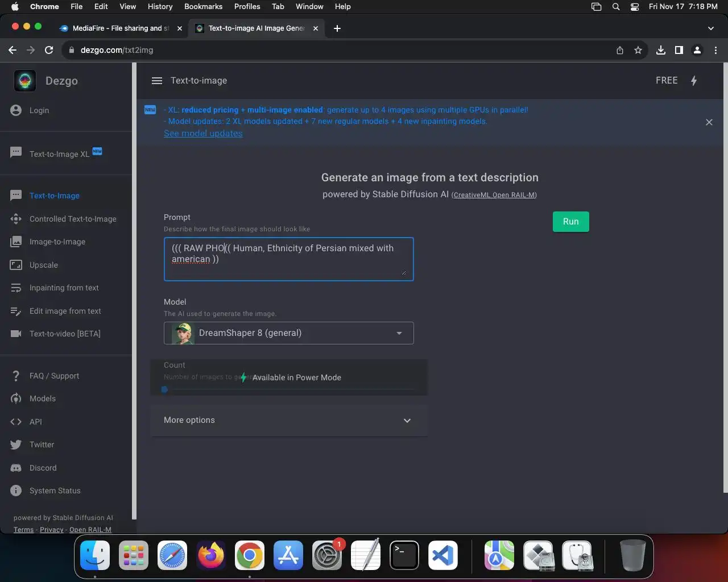The height and width of the screenshot is (582, 728).
Task: Open Chrome tab search chevron
Action: pos(711,28)
